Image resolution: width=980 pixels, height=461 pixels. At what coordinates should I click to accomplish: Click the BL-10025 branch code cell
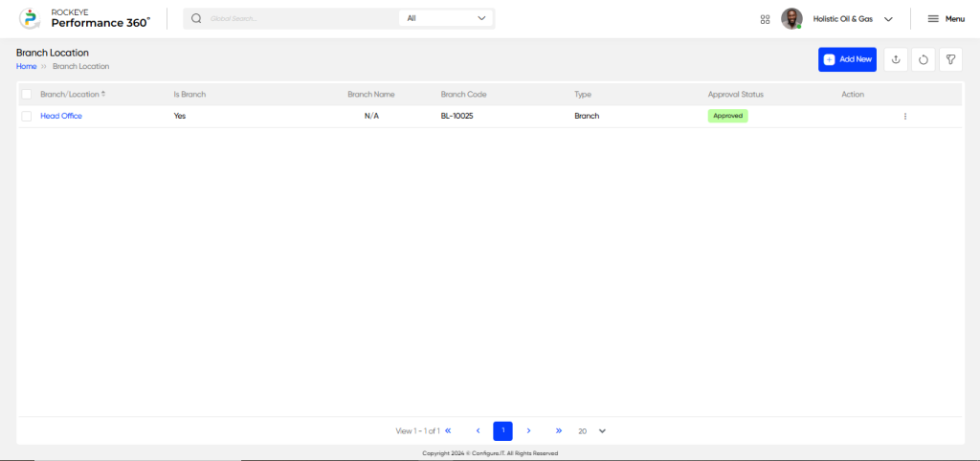click(457, 116)
